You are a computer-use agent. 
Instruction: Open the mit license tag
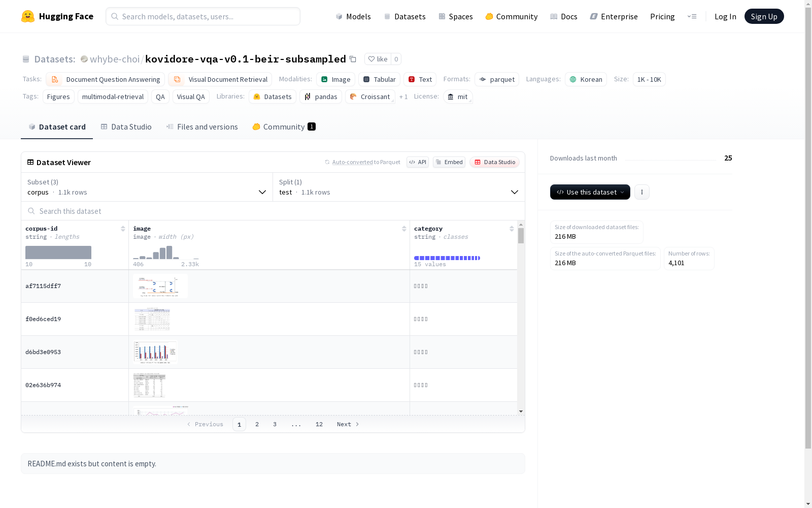coord(458,97)
